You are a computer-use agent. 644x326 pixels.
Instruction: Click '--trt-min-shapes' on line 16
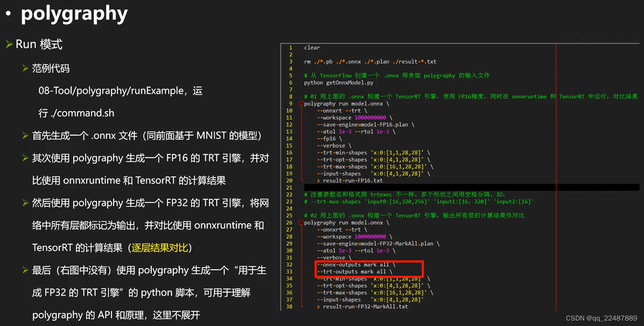click(x=373, y=153)
